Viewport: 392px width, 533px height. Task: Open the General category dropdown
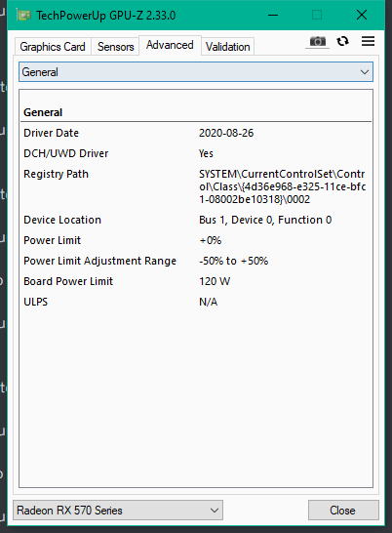[x=196, y=71]
